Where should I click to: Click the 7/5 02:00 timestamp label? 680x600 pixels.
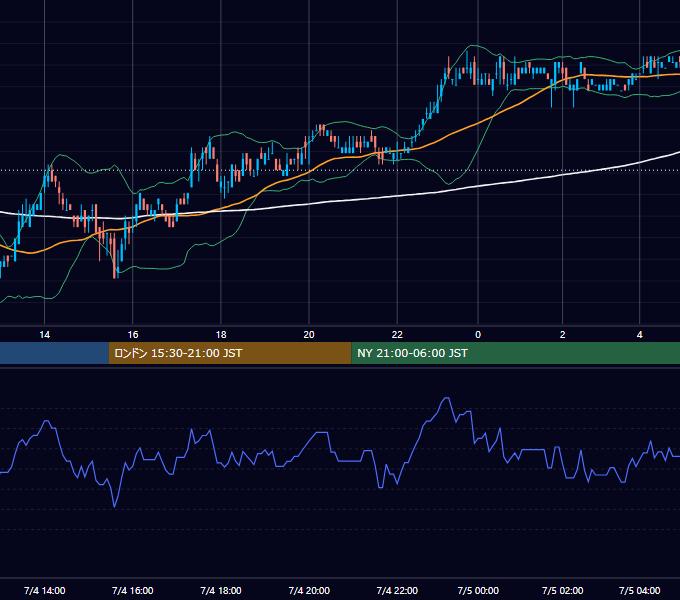click(x=562, y=590)
